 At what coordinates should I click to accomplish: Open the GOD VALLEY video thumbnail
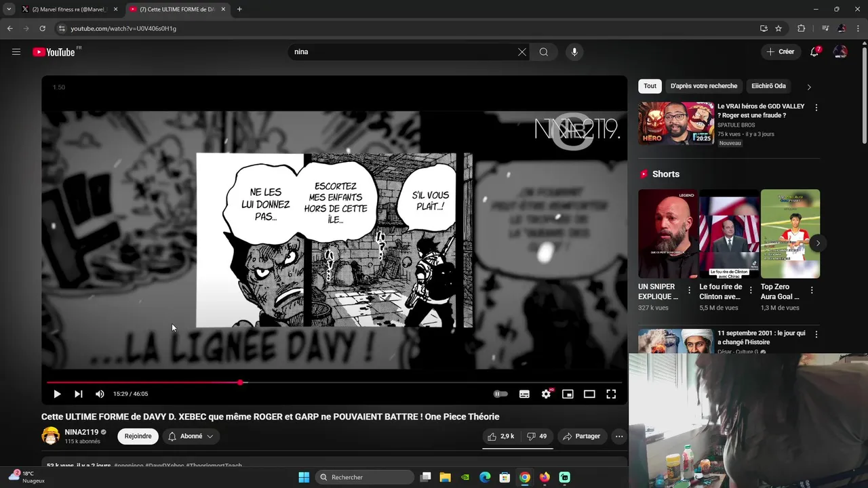pyautogui.click(x=676, y=123)
